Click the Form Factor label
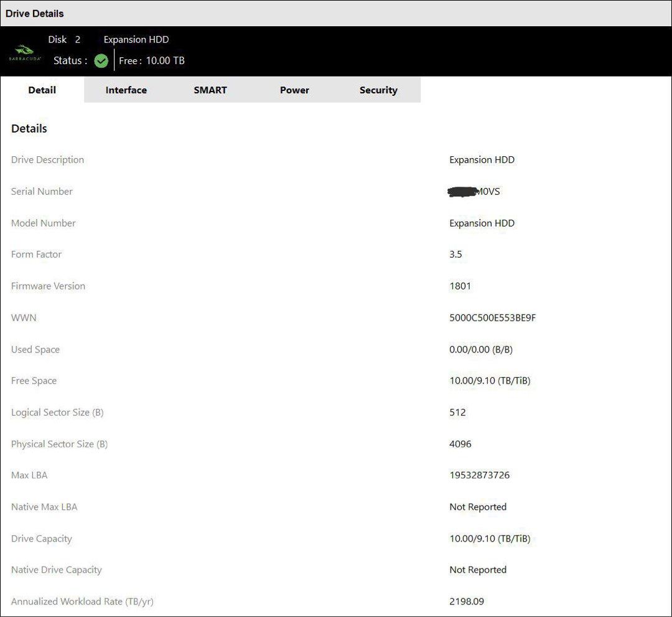 click(x=37, y=254)
